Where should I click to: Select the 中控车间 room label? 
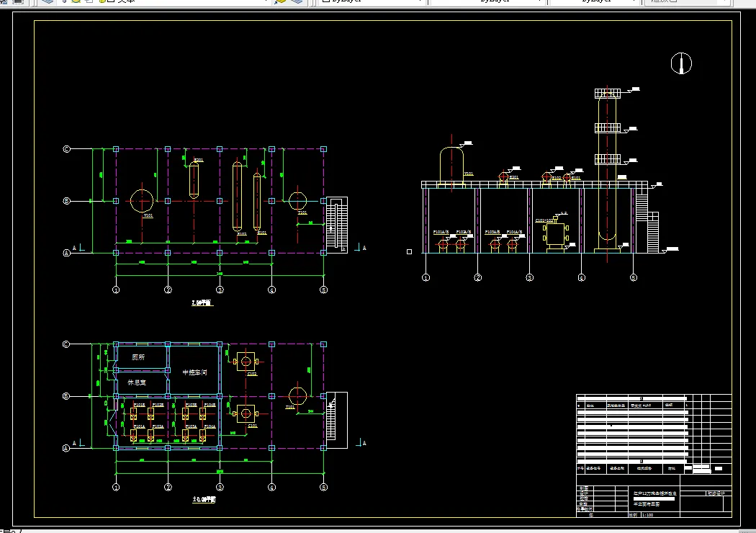pyautogui.click(x=195, y=372)
